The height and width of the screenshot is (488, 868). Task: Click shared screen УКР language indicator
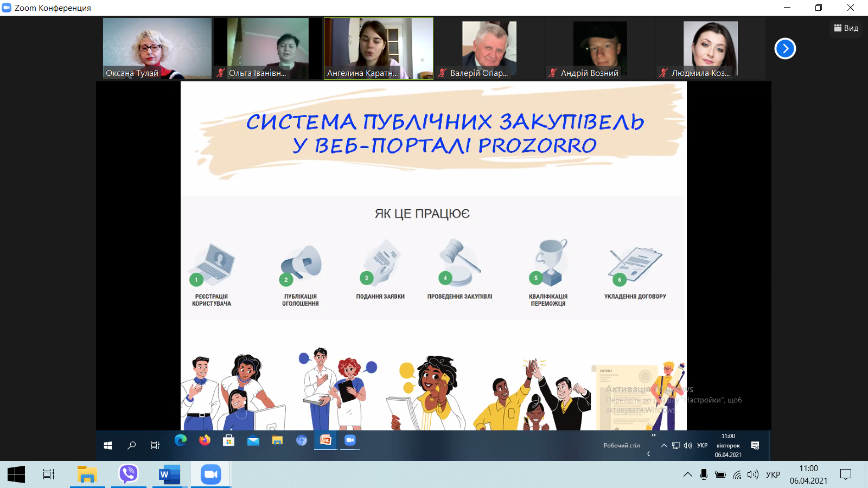point(703,445)
